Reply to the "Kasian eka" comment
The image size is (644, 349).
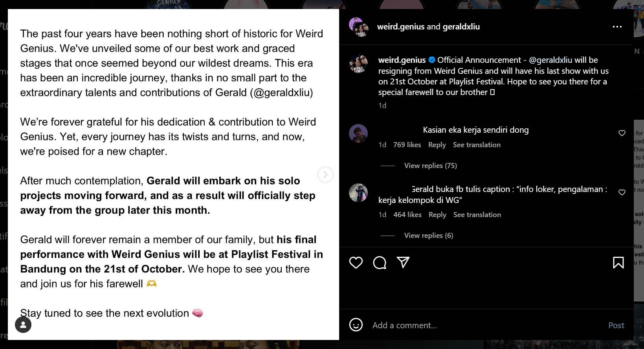click(437, 145)
